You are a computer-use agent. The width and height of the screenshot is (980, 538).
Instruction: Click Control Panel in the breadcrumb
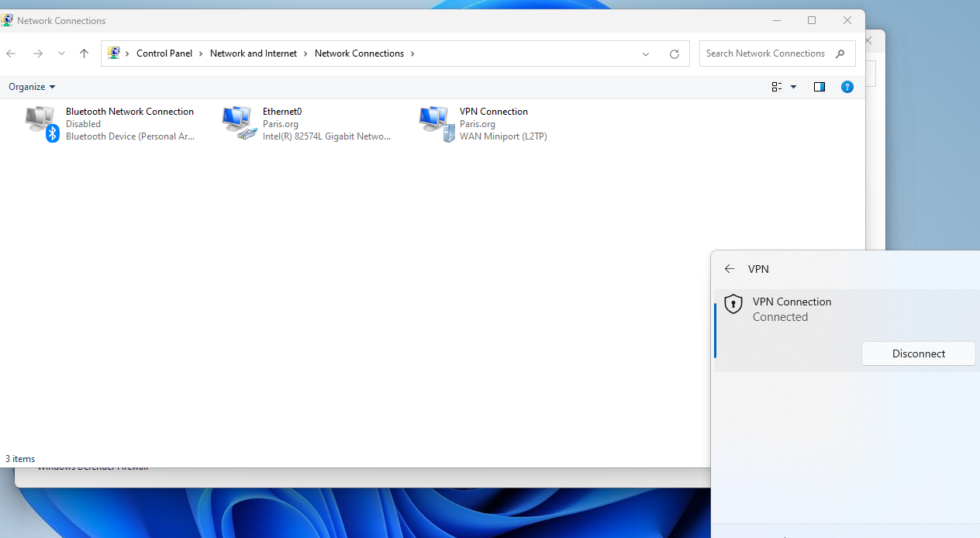click(164, 53)
